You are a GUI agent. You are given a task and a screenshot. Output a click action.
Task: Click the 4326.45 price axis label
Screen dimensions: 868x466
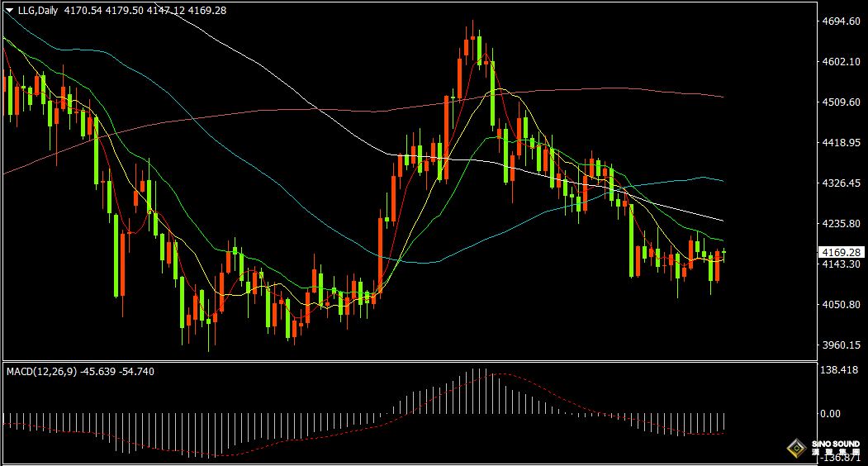[x=842, y=183]
